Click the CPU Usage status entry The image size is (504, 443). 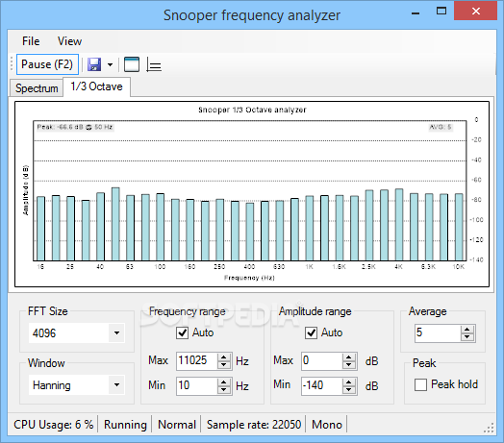coord(53,425)
